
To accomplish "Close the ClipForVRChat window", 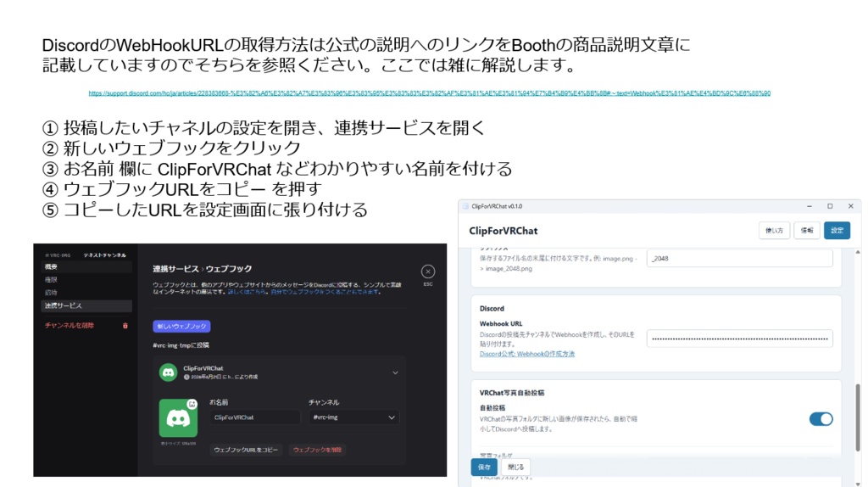I will pos(851,206).
